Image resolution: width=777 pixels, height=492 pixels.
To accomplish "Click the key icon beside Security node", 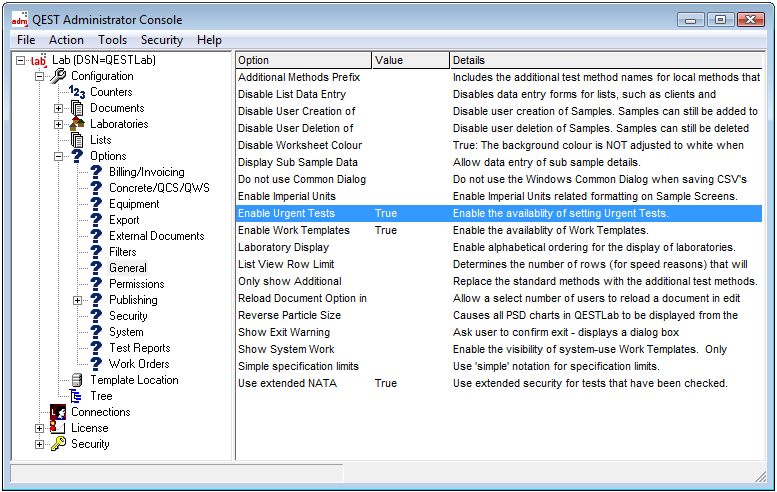I will (58, 444).
